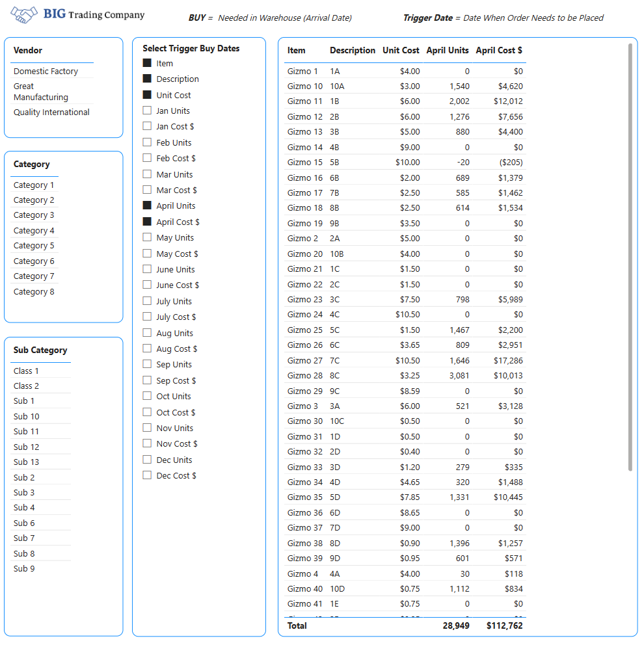Select Sub 4 in Sub Category
The height and width of the screenshot is (645, 644).
pyautogui.click(x=24, y=508)
